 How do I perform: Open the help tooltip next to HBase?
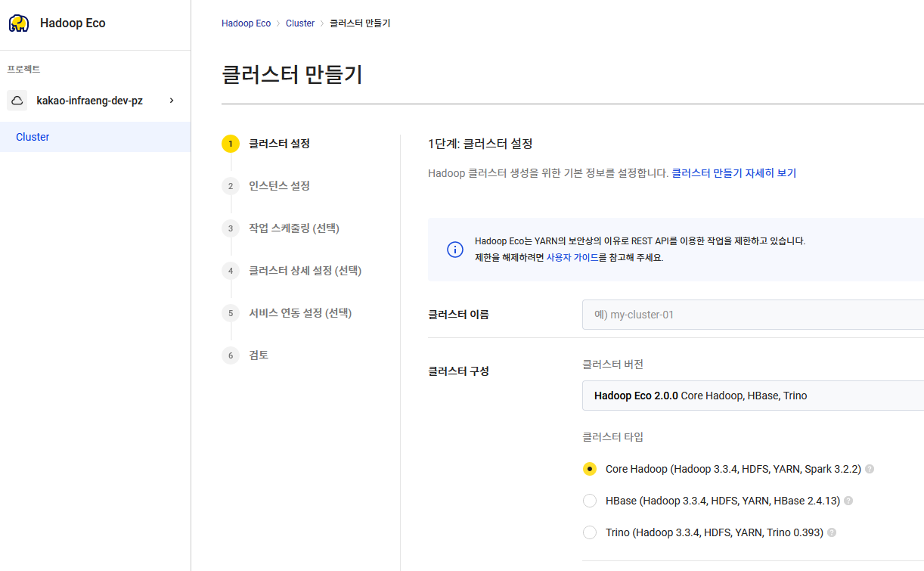[x=848, y=501]
